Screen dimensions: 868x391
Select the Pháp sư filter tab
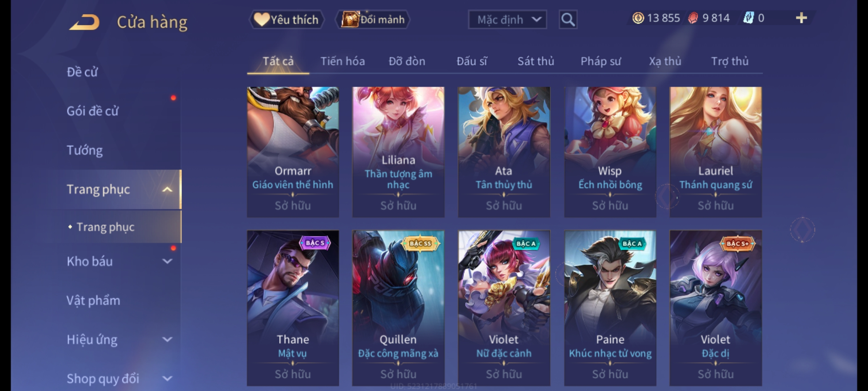click(601, 61)
